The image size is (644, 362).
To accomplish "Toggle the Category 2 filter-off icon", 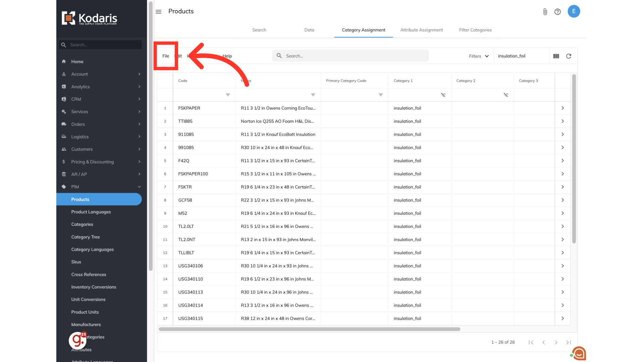I will pyautogui.click(x=506, y=95).
